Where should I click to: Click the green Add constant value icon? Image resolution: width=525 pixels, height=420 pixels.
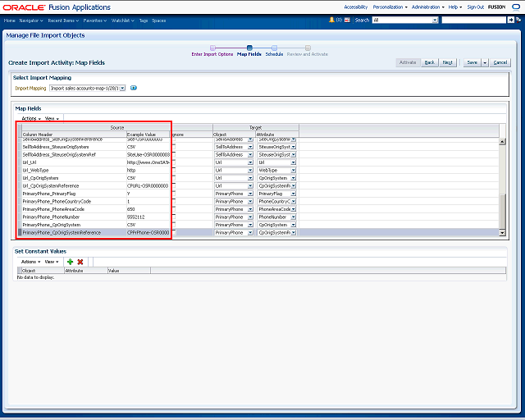71,262
